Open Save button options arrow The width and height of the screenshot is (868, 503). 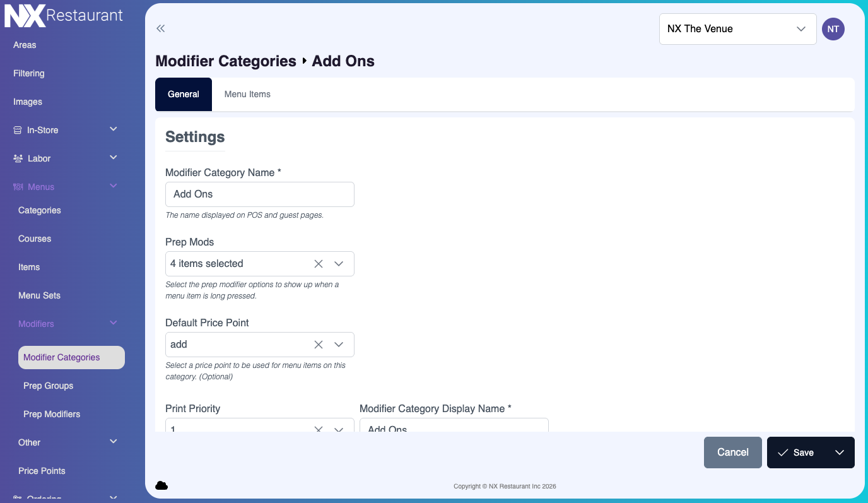click(839, 453)
